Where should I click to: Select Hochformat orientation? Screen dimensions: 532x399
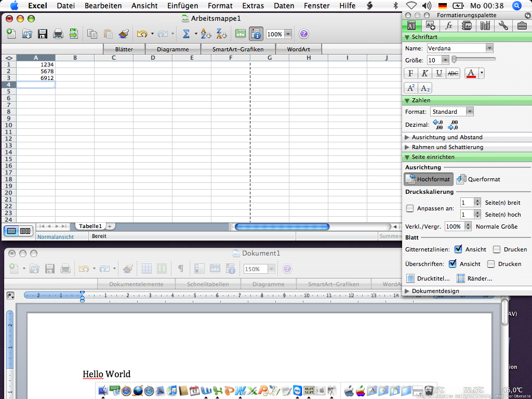coord(429,179)
